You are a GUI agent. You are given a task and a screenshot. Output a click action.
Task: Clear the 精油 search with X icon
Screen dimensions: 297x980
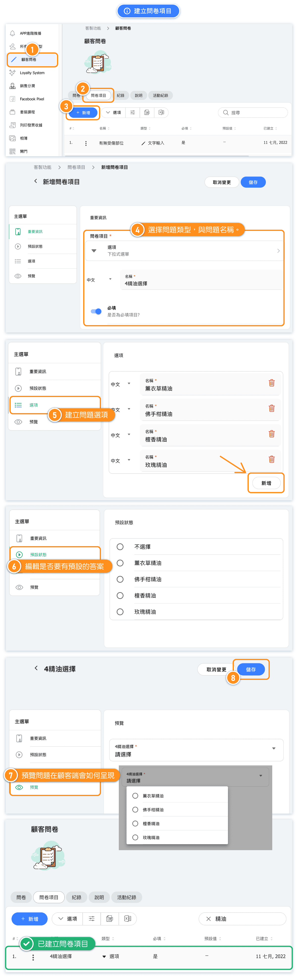coord(208,918)
